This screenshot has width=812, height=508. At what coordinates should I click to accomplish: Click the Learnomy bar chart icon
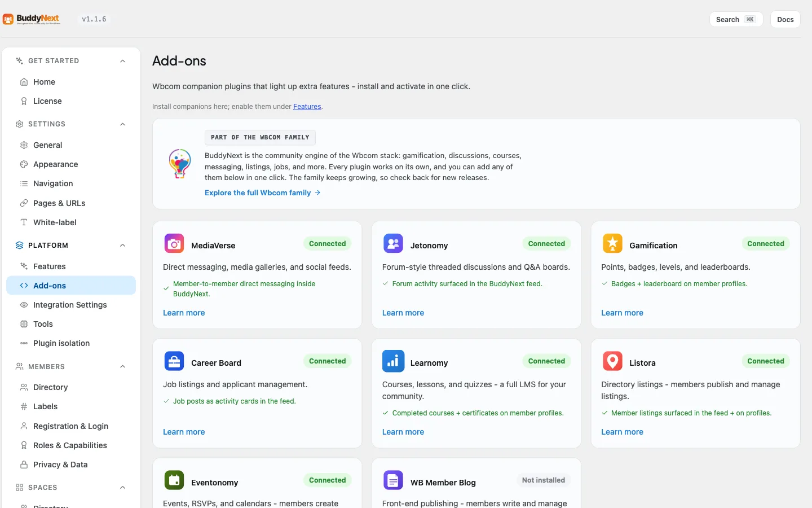tap(393, 361)
